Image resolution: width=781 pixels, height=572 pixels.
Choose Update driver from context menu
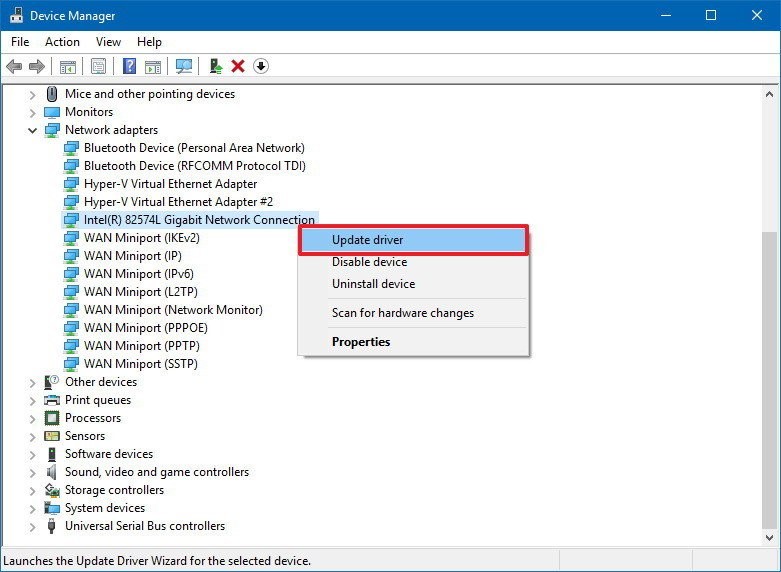[x=367, y=240]
